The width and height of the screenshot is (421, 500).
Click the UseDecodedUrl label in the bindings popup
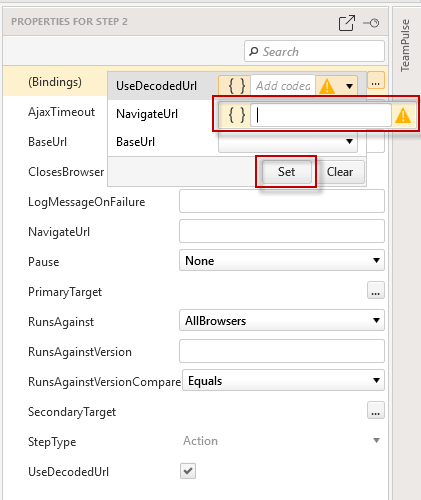(156, 86)
